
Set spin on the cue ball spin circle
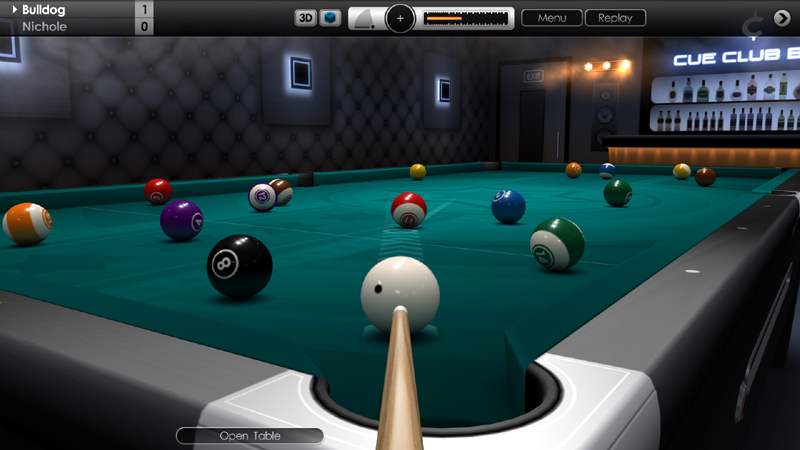click(x=400, y=19)
